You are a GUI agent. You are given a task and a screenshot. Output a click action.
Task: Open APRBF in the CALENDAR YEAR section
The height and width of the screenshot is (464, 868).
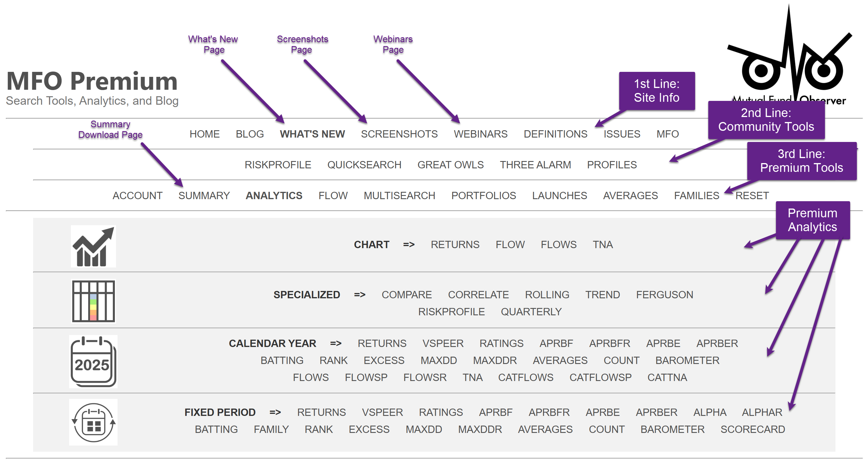coord(556,343)
